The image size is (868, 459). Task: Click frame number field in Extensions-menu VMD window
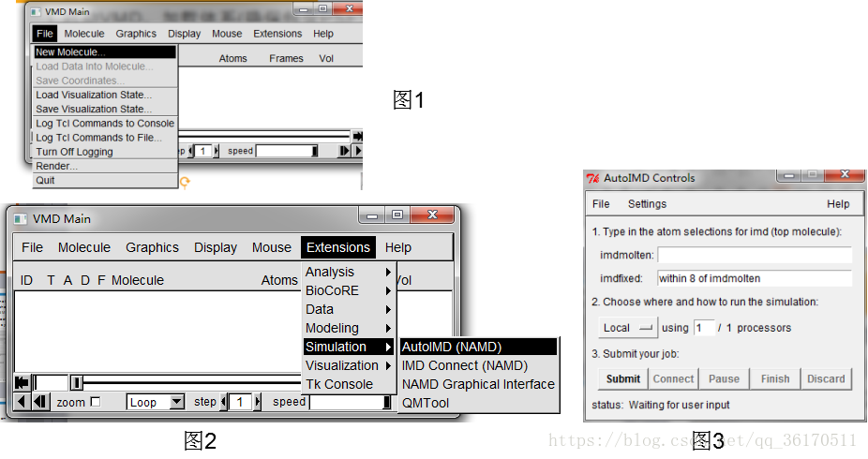[51, 382]
